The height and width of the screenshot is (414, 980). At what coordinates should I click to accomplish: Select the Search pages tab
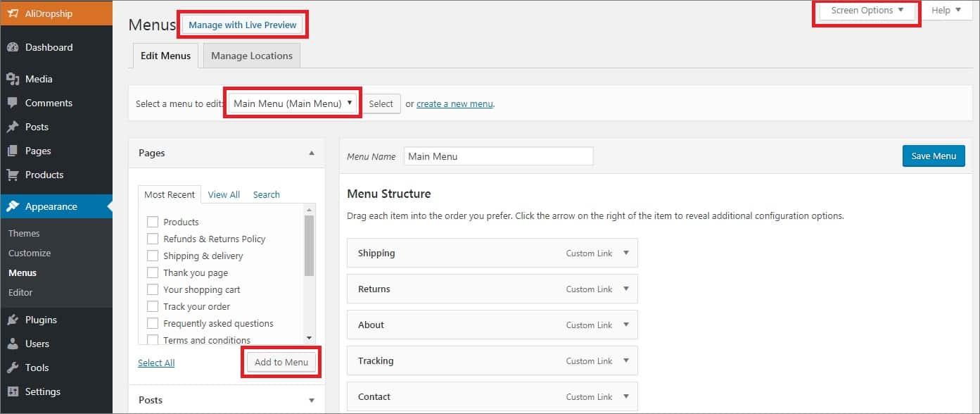pyautogui.click(x=267, y=194)
